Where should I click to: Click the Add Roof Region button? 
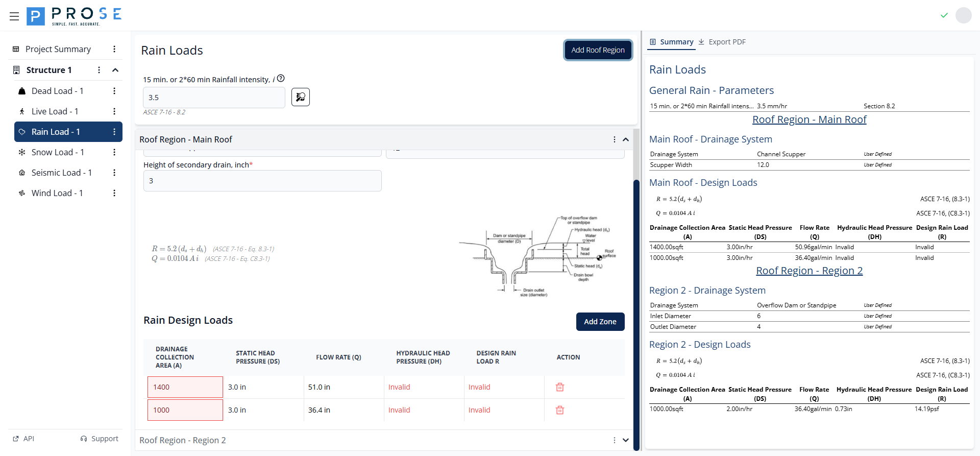tap(598, 50)
